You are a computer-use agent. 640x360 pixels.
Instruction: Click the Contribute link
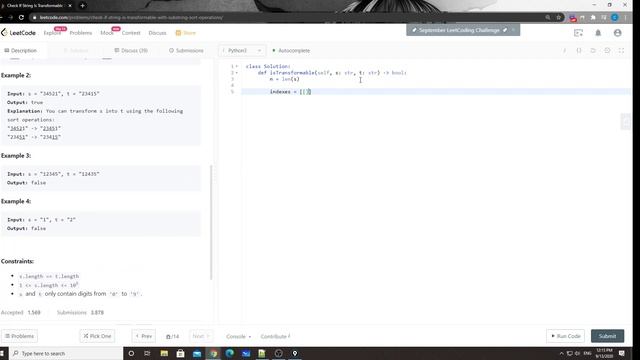[276, 336]
